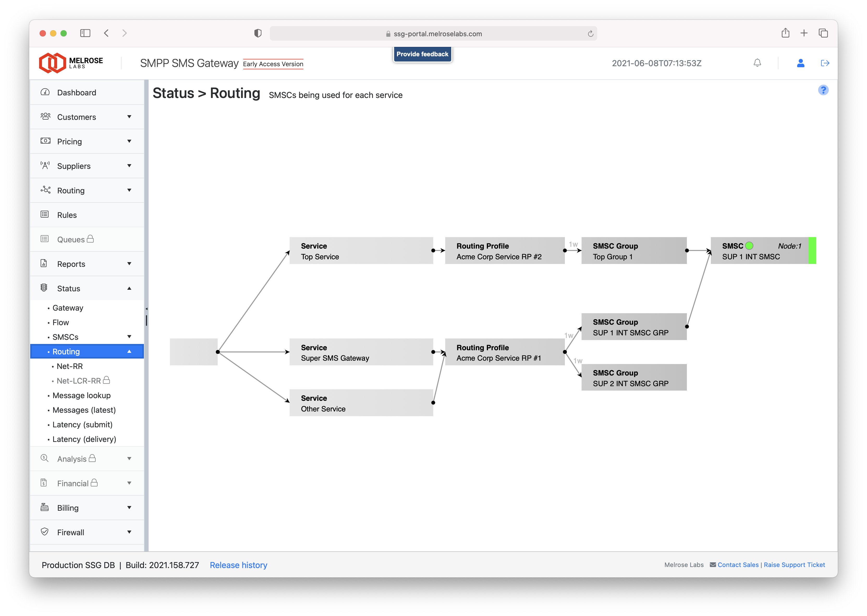Select Net-RR under Routing

point(69,366)
